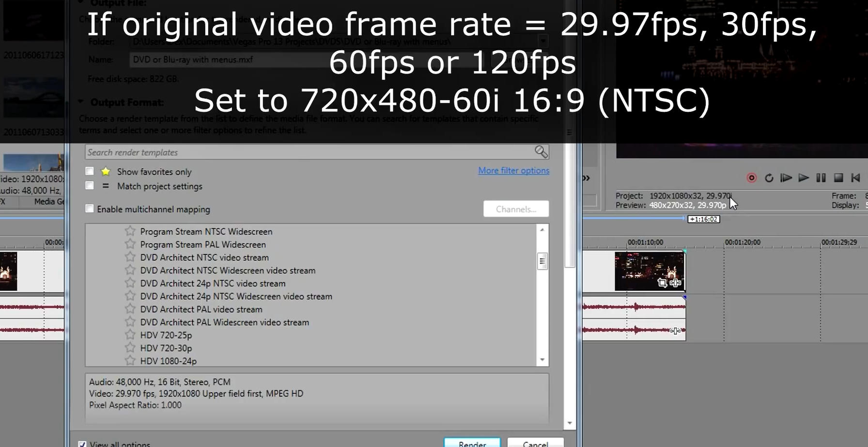Select DVD Architect PAL Widescreen video stream
The height and width of the screenshot is (447, 868).
[x=224, y=322]
